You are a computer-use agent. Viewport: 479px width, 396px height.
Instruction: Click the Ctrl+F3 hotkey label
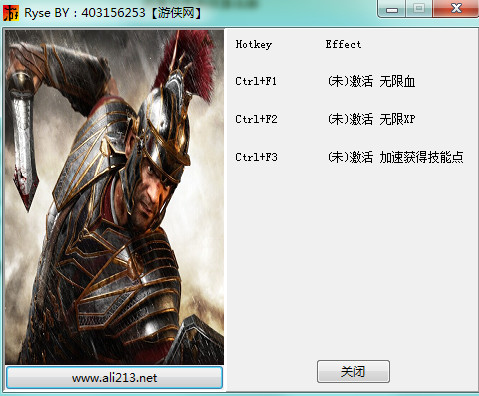(256, 157)
